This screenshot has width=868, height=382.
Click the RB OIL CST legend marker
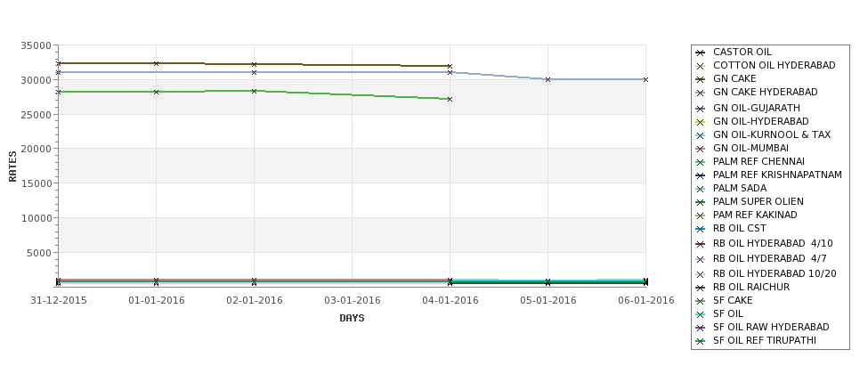(x=701, y=229)
